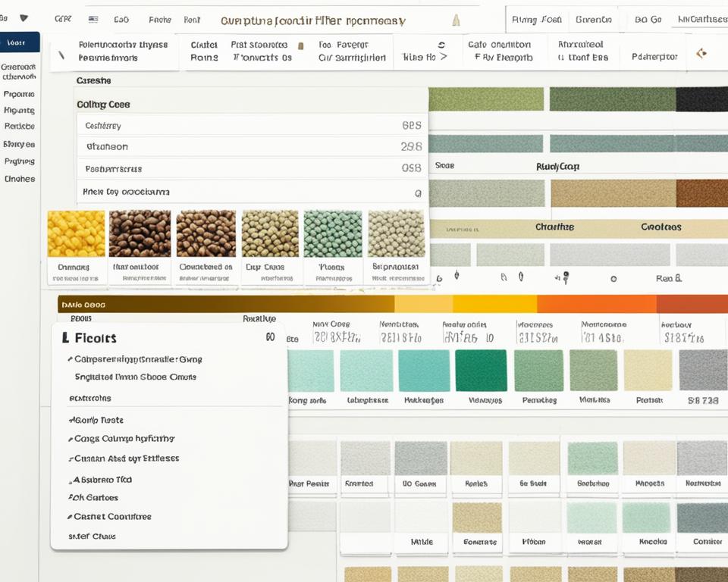
Task: Click the dark L icon beside Ficoits
Action: click(x=66, y=338)
